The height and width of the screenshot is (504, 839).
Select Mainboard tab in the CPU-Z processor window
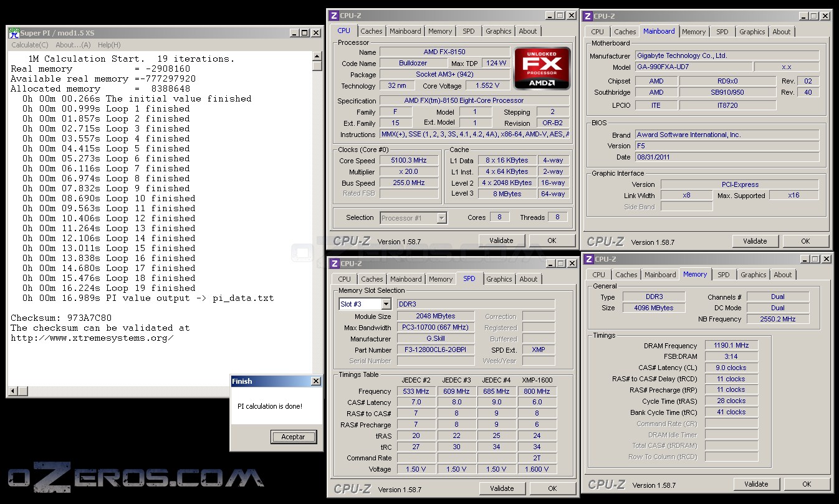click(x=405, y=31)
